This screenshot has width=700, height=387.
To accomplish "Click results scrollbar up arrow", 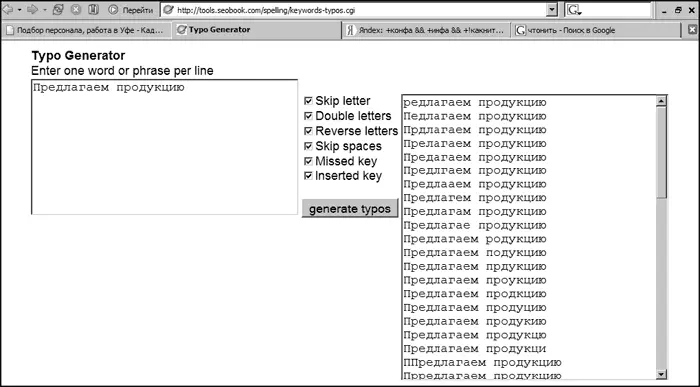I will [661, 101].
